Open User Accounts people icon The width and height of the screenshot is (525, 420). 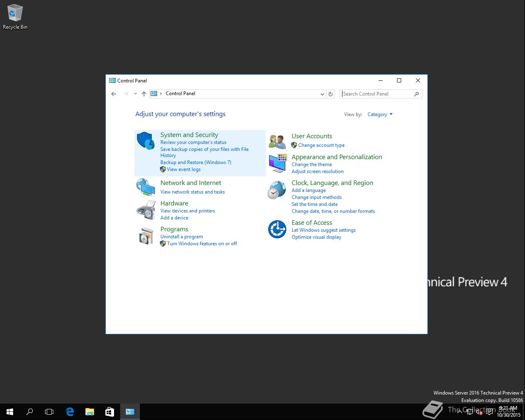pyautogui.click(x=277, y=142)
